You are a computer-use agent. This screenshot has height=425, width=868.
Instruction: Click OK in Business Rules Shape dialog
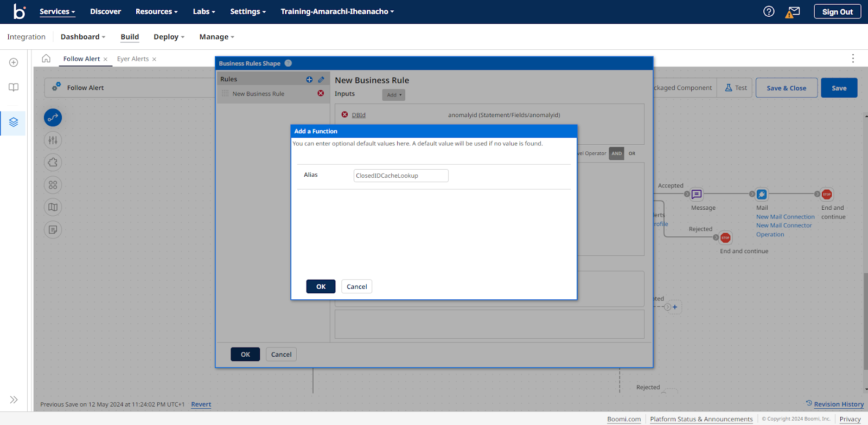click(245, 354)
